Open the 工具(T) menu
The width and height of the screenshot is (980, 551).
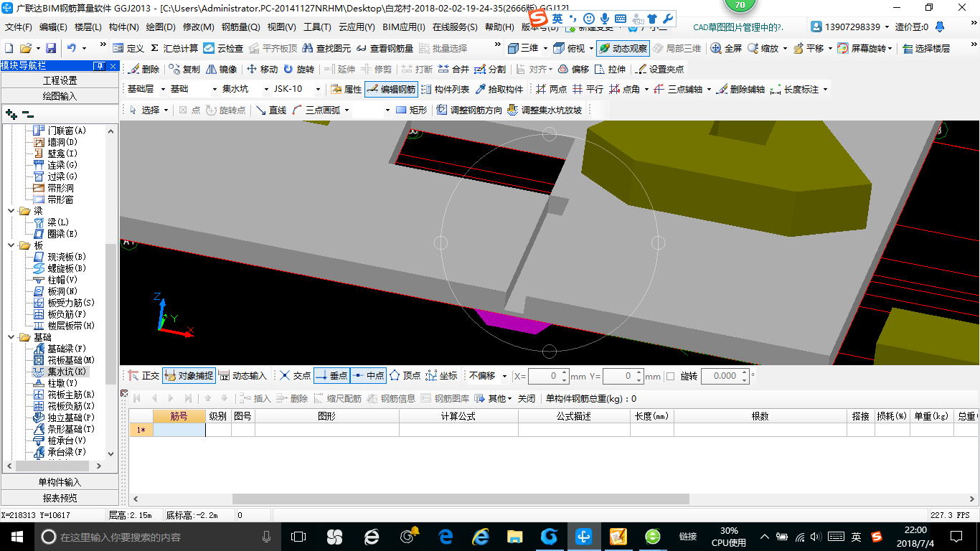pos(317,27)
